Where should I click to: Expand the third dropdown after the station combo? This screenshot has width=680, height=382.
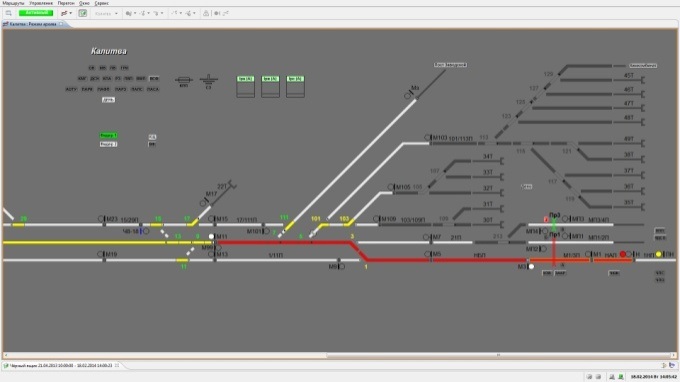162,13
